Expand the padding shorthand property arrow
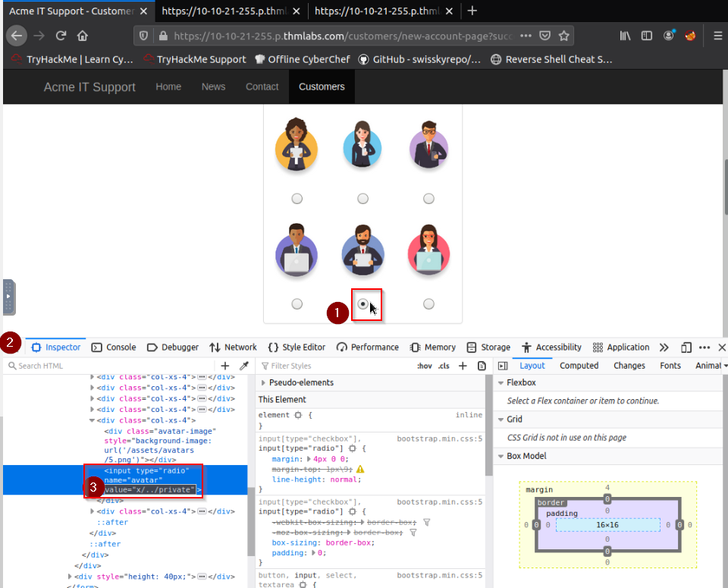The image size is (728, 588). 313,552
